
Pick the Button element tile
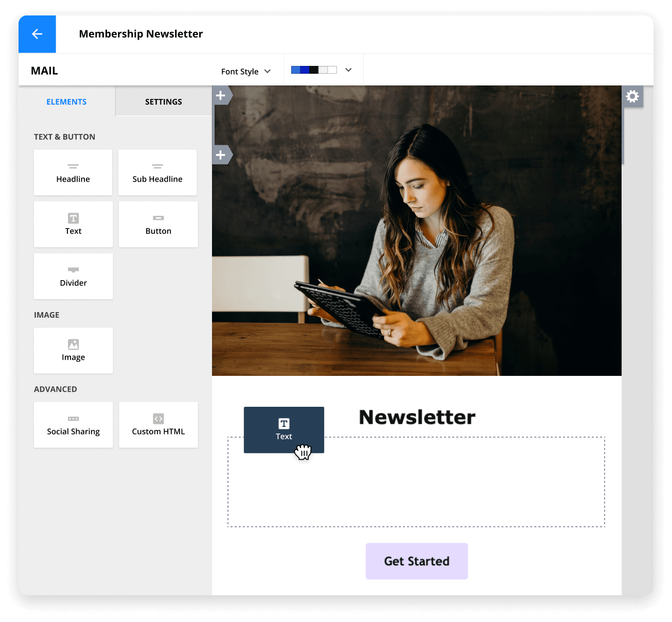pos(158,224)
